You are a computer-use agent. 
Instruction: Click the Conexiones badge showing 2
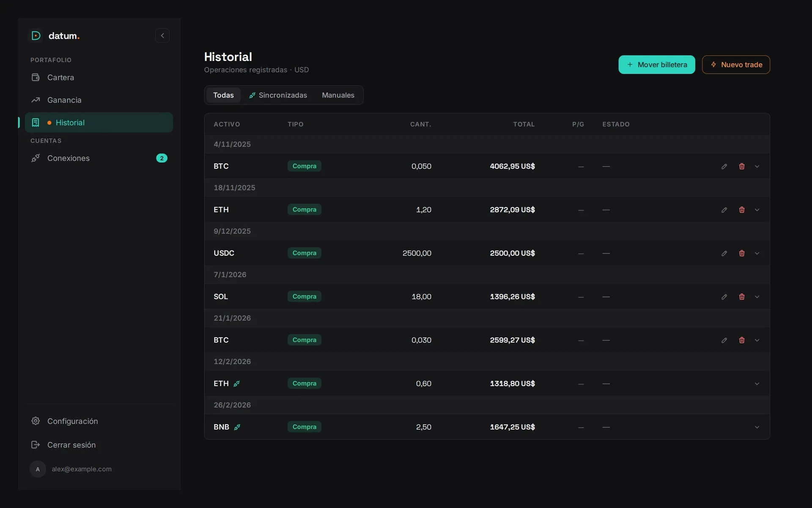click(x=162, y=158)
